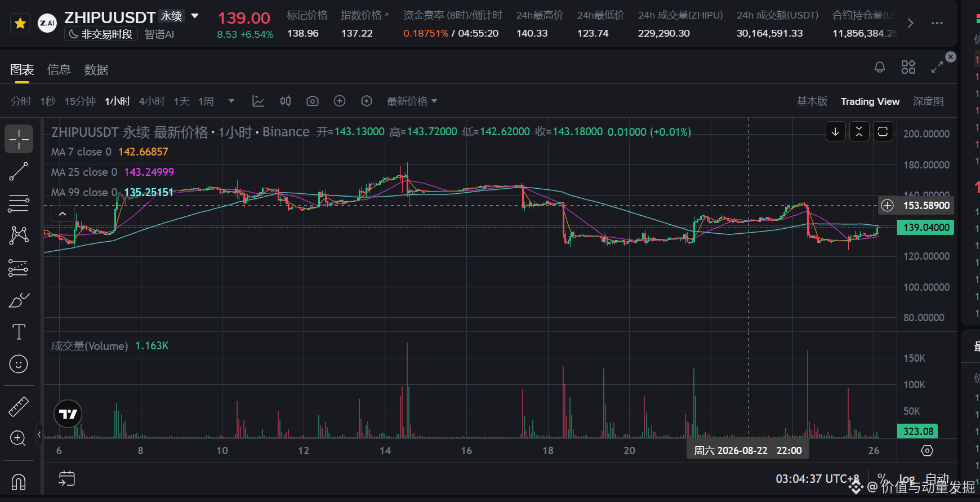The width and height of the screenshot is (980, 502).
Task: Click the MA 25 close indicator label
Action: [84, 172]
